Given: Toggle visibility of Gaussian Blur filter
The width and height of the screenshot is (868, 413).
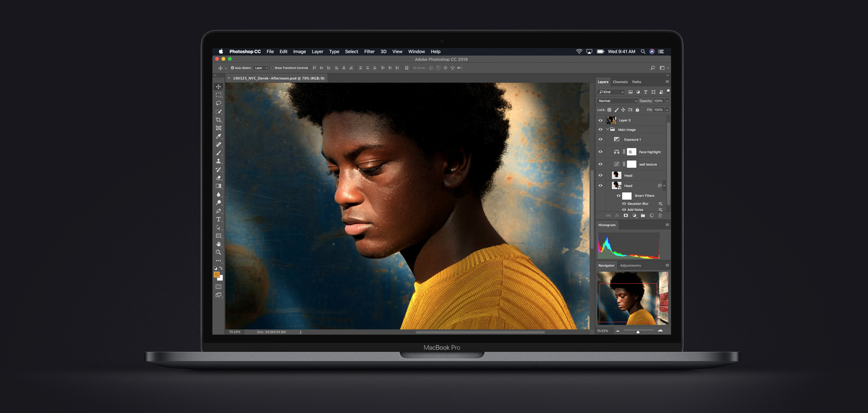Looking at the screenshot, I should tap(624, 204).
